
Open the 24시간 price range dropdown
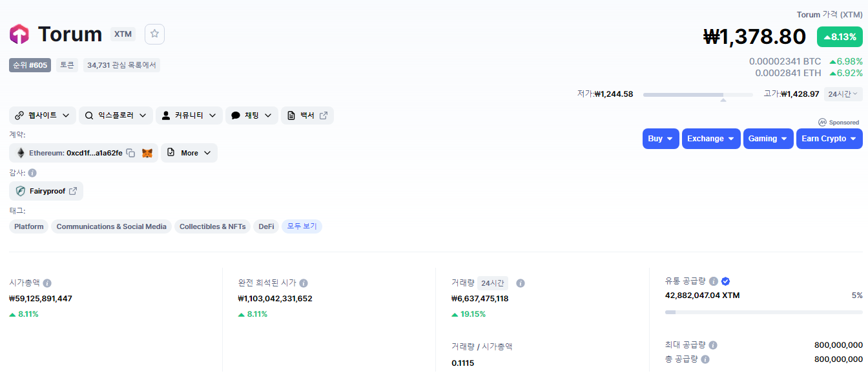843,94
